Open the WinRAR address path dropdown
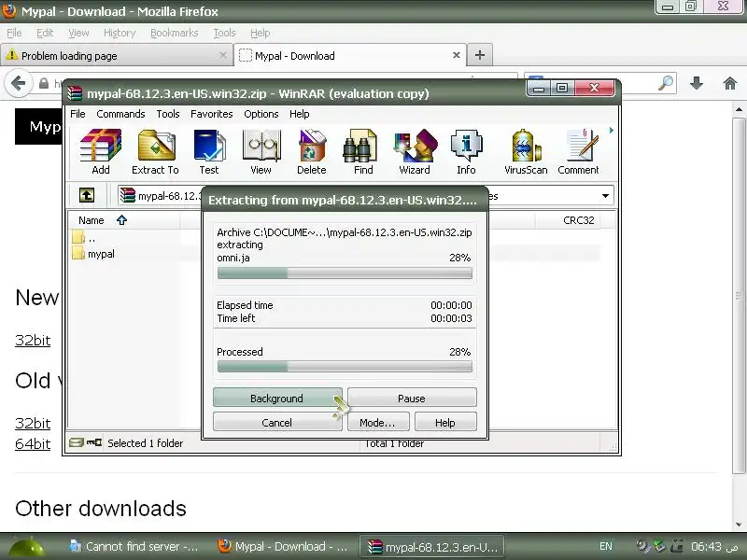Screen dimensions: 747x560 605,196
